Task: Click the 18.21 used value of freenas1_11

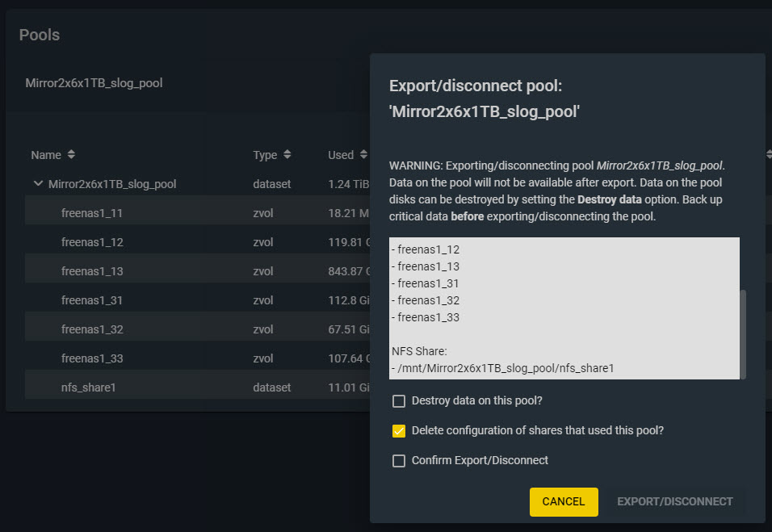Action: [349, 213]
